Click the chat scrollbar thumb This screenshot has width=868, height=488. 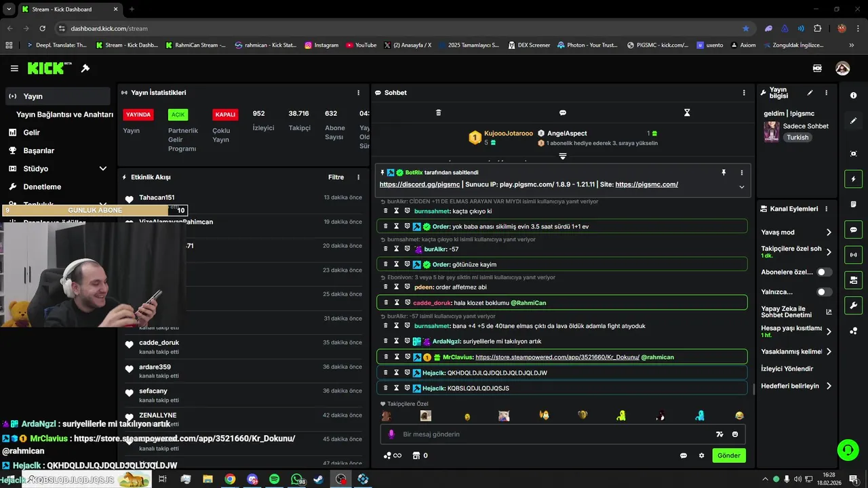754,389
